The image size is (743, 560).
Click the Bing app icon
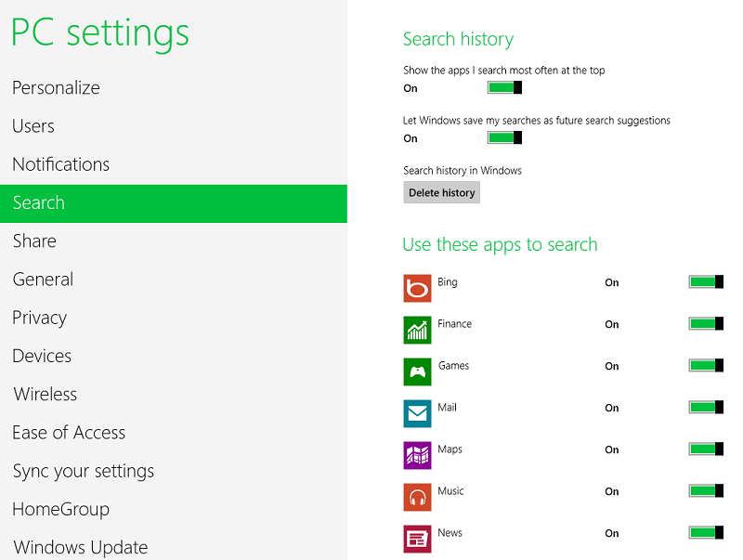[x=417, y=288]
